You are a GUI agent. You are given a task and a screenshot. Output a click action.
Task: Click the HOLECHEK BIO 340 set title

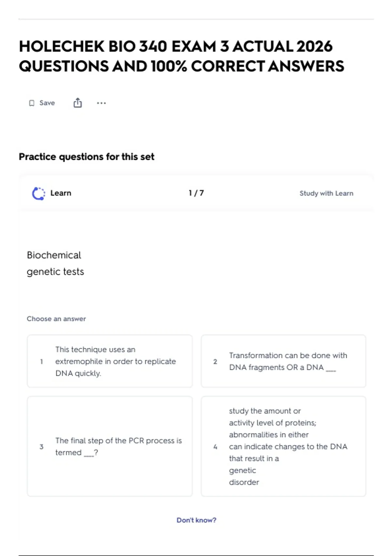pos(182,56)
